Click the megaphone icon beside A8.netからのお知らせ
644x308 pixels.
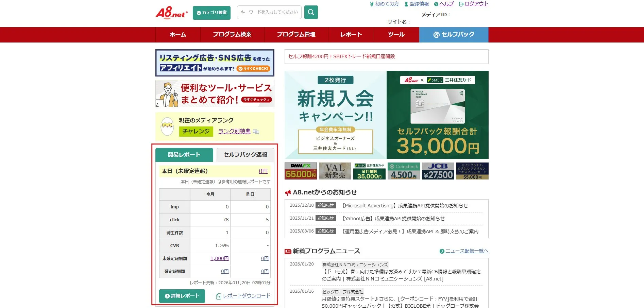pyautogui.click(x=288, y=193)
